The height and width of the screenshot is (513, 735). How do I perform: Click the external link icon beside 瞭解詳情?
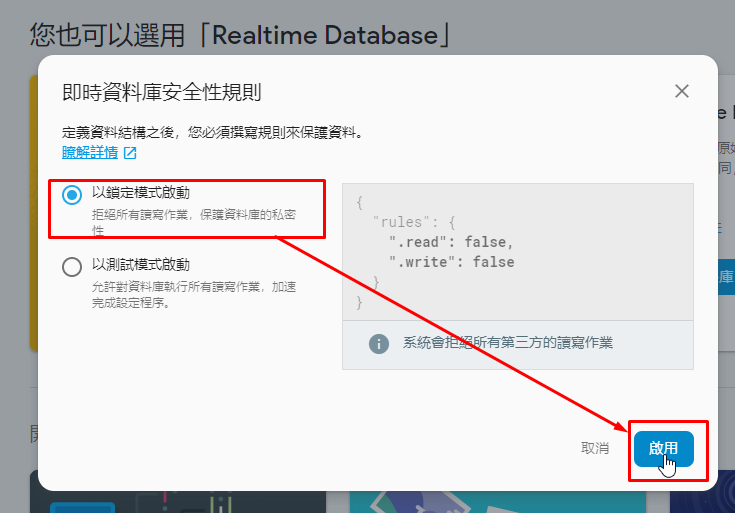pos(130,153)
